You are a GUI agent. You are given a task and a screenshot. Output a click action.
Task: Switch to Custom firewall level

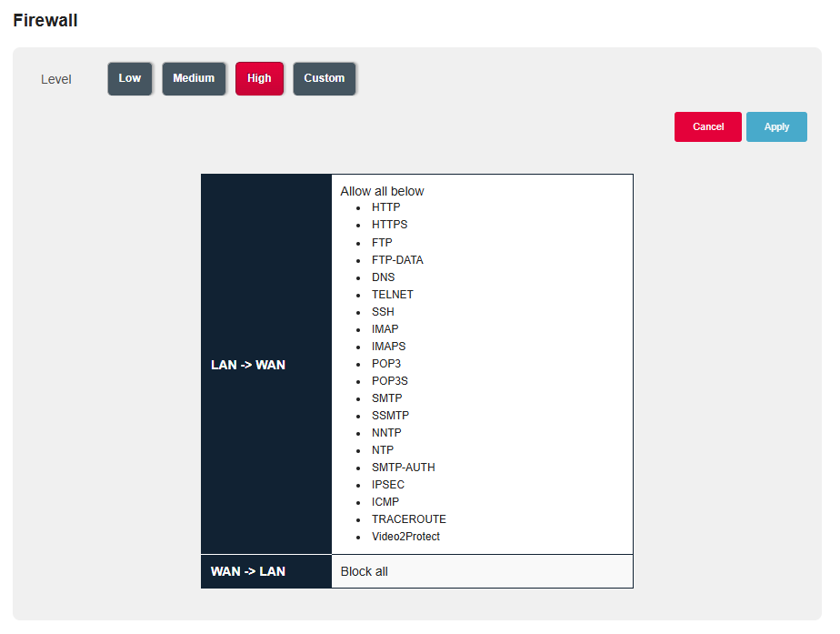tap(325, 78)
